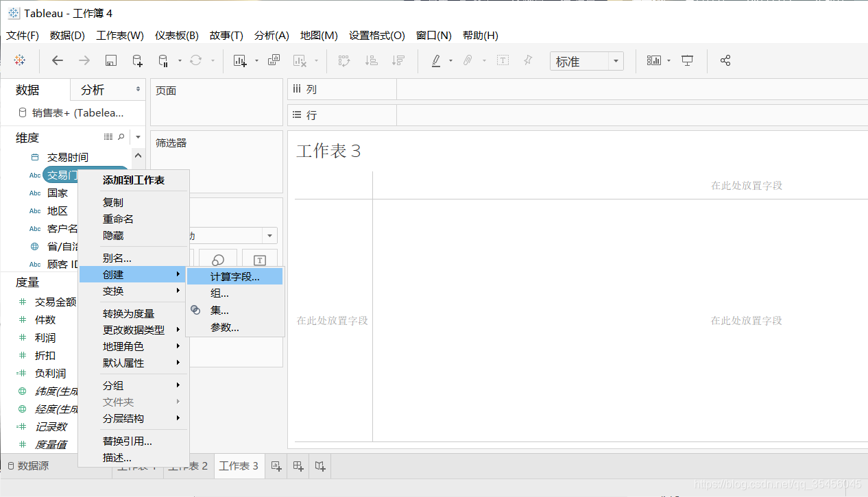The image size is (868, 497).
Task: Expand the 地理角色 submenu
Action: point(134,346)
